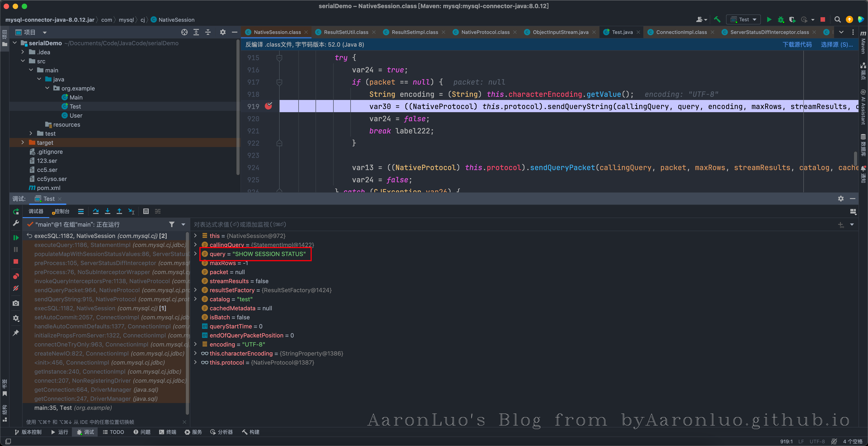Switch to 控制台 console tab
Screen dimensions: 868x446
point(62,211)
